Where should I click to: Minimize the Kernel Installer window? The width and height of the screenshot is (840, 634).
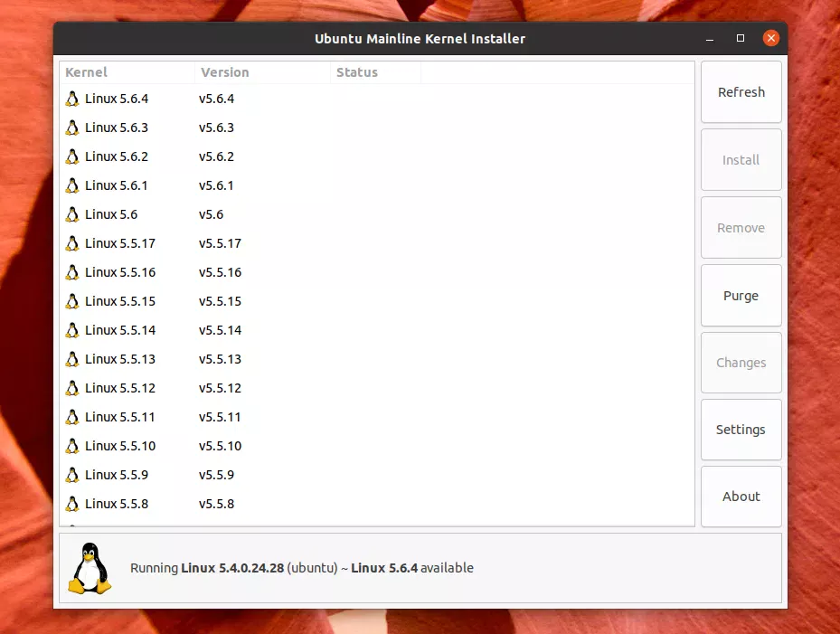pyautogui.click(x=710, y=39)
